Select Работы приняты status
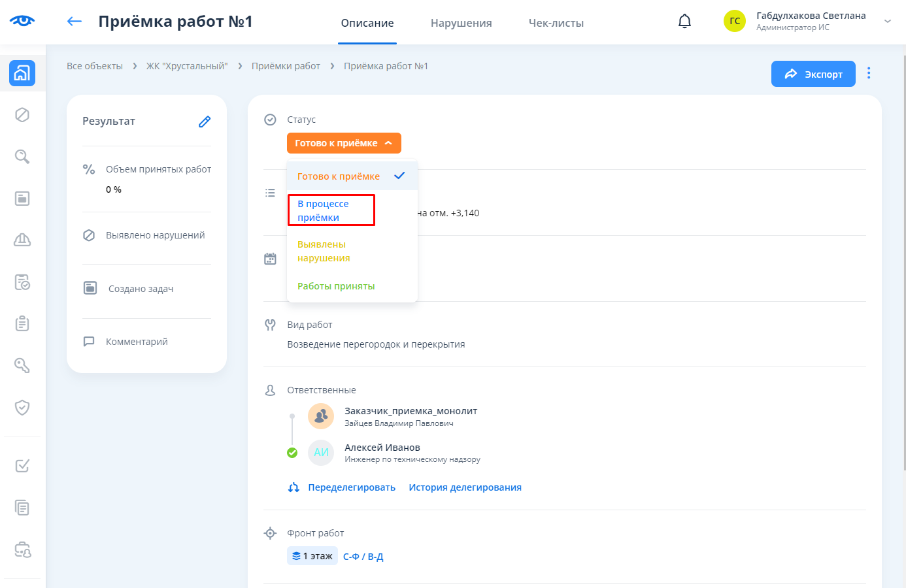906x588 pixels. pyautogui.click(x=336, y=286)
